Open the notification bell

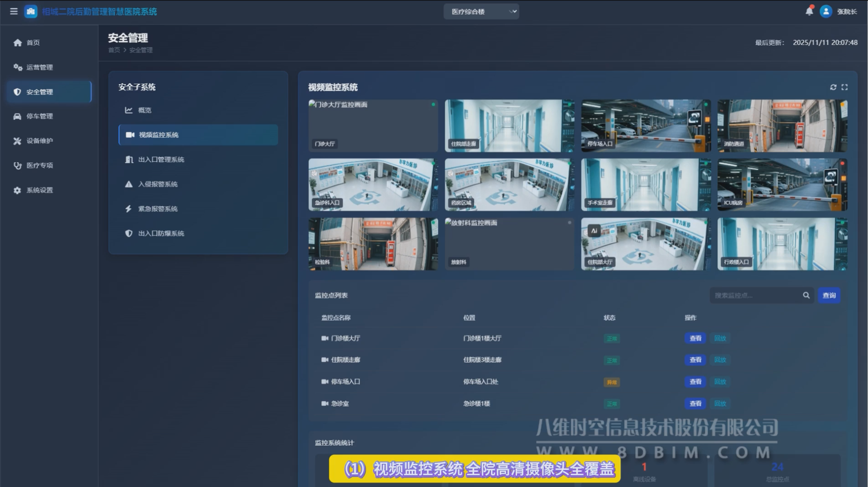coord(809,12)
